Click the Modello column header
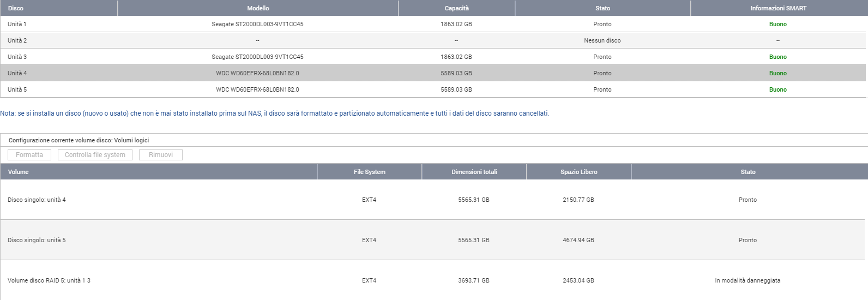The image size is (868, 300). click(x=258, y=8)
